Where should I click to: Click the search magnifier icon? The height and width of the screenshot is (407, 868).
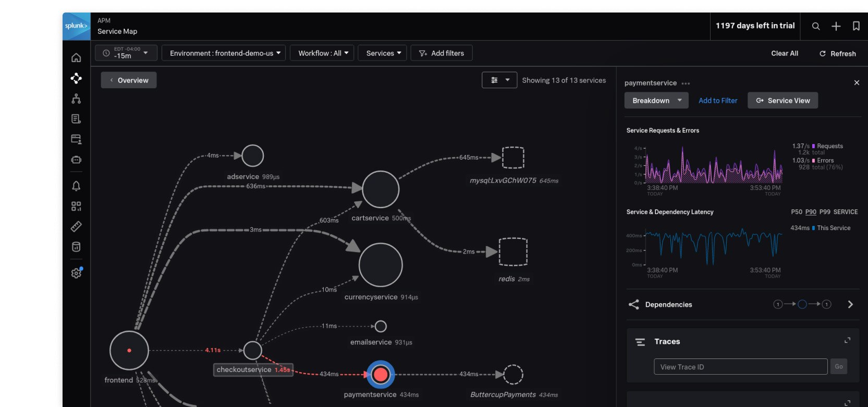(x=816, y=26)
